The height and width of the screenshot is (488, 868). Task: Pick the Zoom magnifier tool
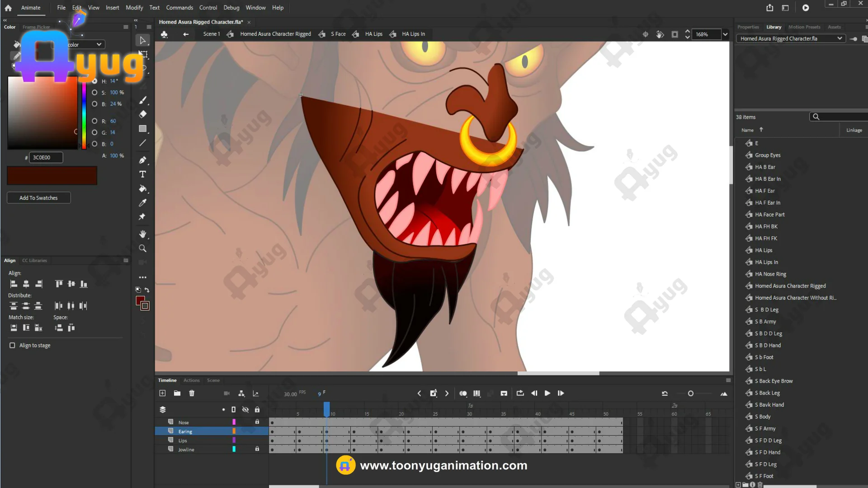coord(142,249)
